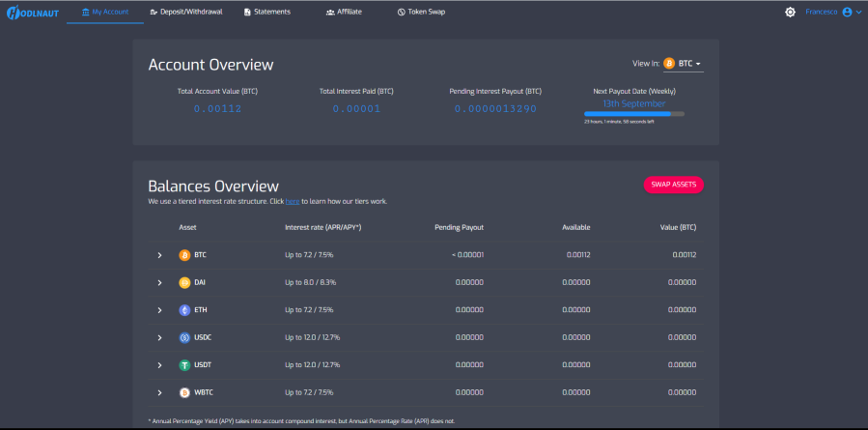This screenshot has height=430, width=868.
Task: Click the WBTC asset name label
Action: (204, 393)
